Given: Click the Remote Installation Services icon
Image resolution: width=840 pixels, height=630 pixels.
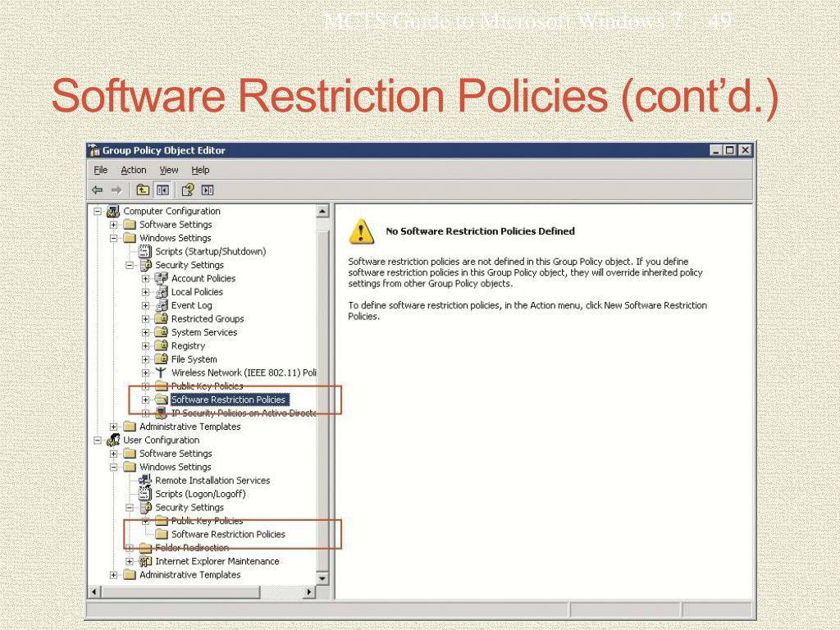Looking at the screenshot, I should click(x=145, y=480).
